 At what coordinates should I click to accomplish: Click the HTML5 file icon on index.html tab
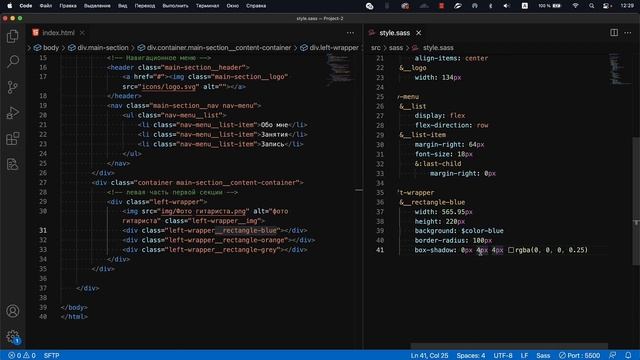(x=36, y=33)
